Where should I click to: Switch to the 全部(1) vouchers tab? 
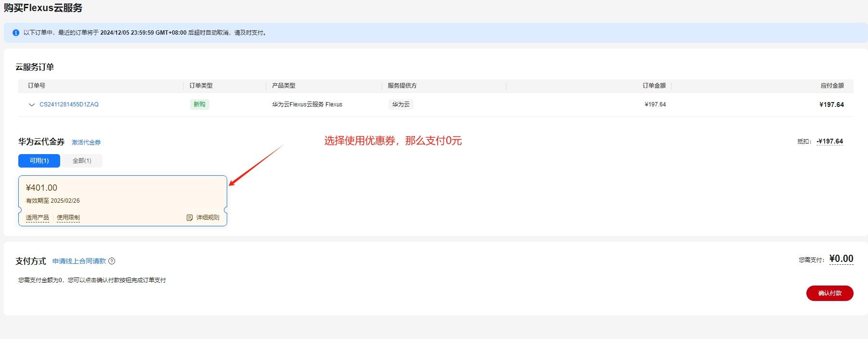82,161
